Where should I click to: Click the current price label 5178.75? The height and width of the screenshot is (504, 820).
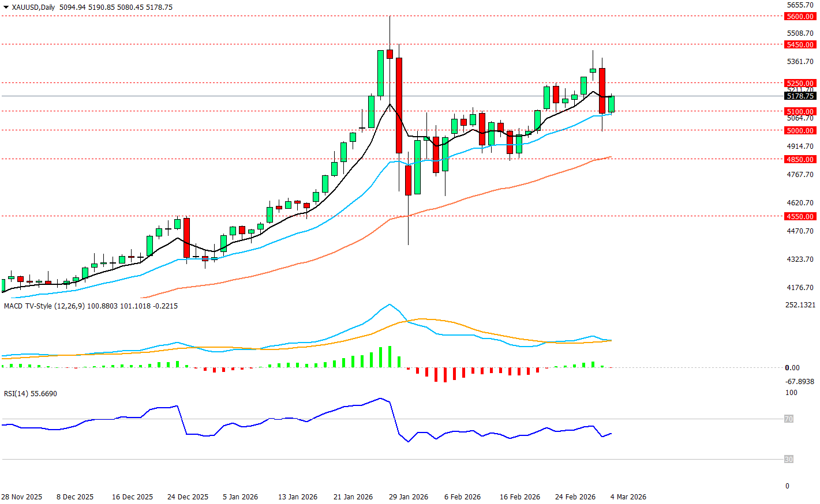[800, 96]
